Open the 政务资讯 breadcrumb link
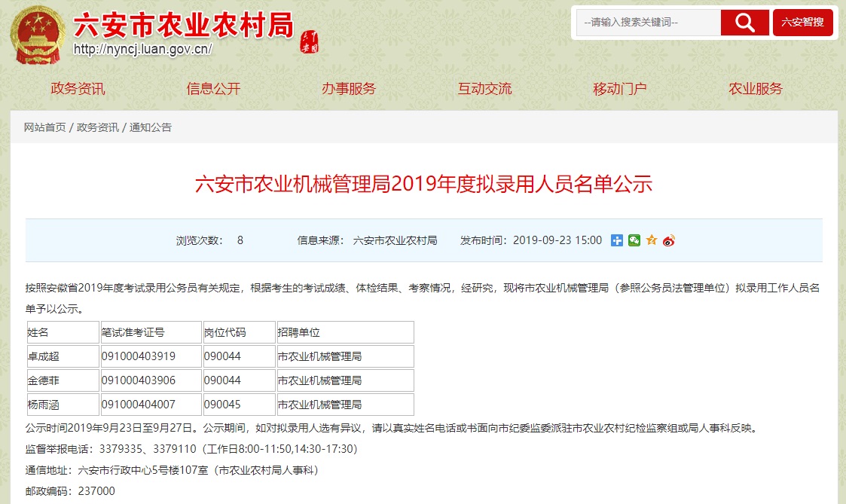The image size is (846, 504). click(x=98, y=127)
